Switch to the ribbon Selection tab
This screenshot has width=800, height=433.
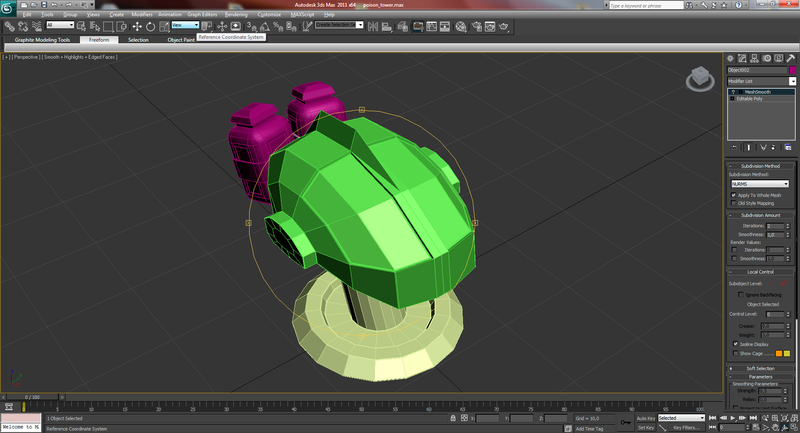pyautogui.click(x=138, y=39)
